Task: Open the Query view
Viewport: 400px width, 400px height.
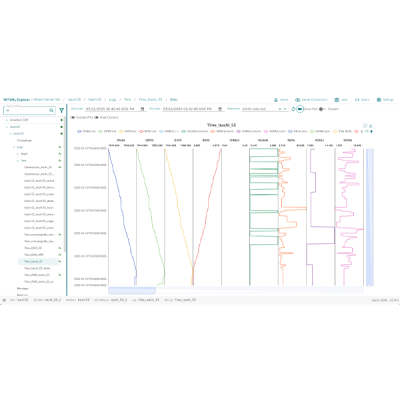Action: (362, 100)
